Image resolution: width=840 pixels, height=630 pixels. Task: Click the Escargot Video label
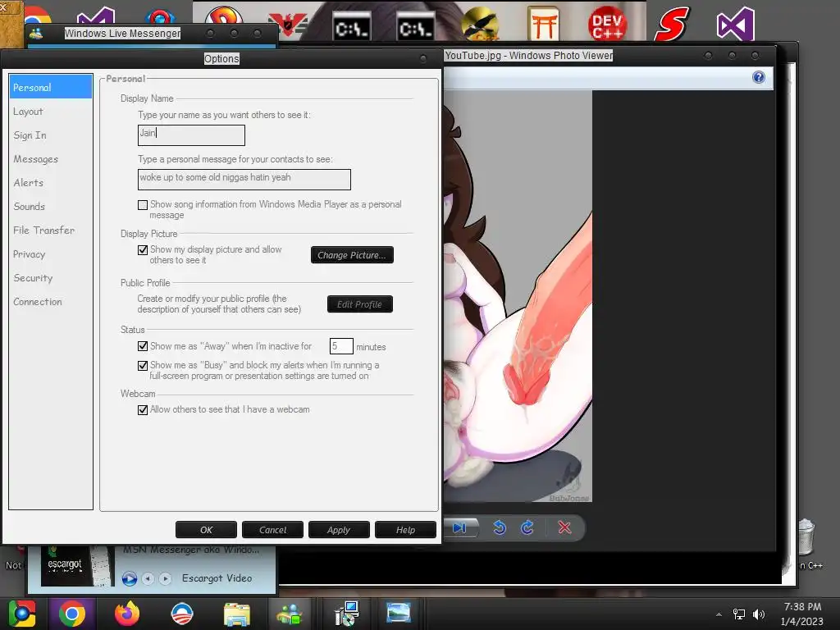point(217,578)
